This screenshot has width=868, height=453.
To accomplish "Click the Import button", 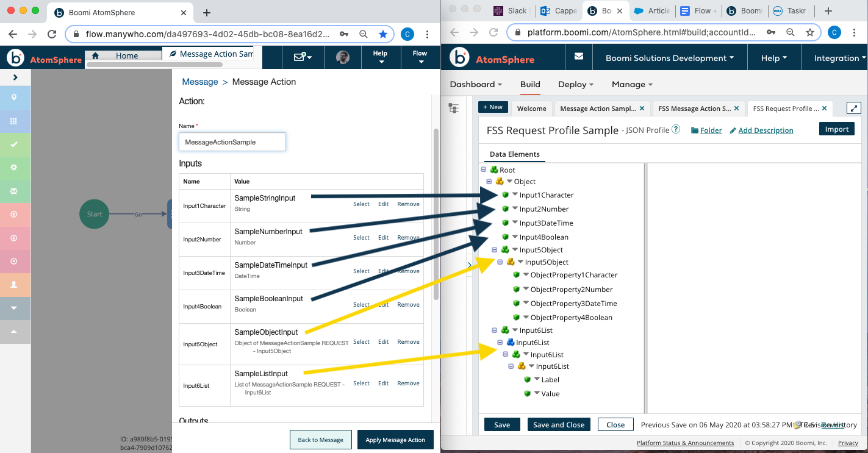I will coord(837,129).
